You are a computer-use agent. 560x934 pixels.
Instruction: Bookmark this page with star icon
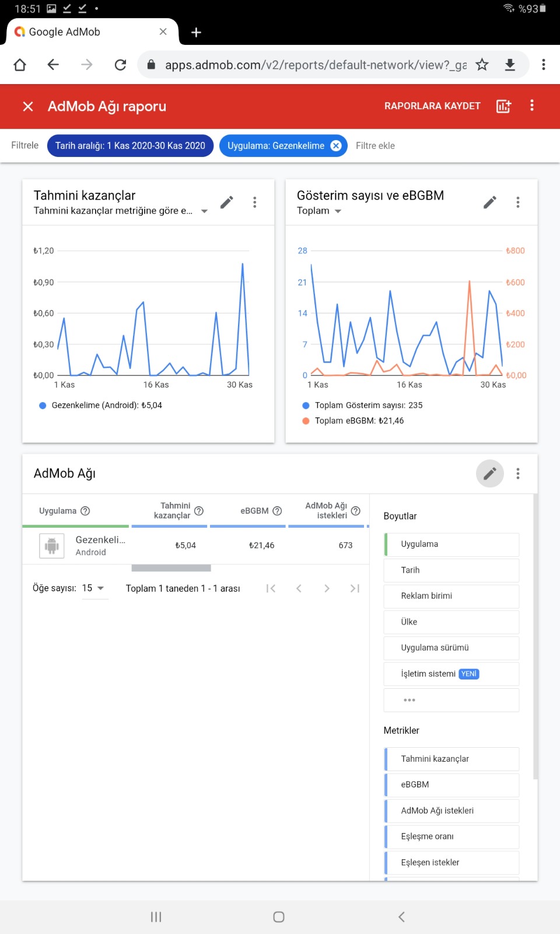point(482,65)
